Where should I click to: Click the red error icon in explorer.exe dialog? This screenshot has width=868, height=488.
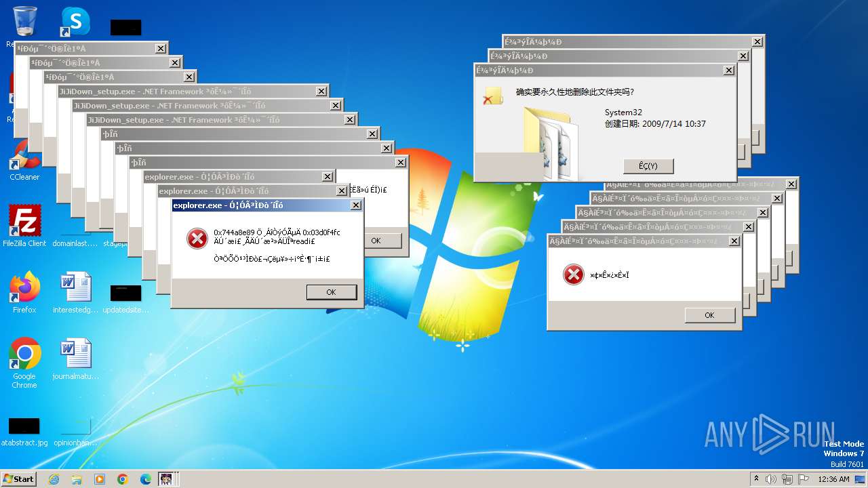(x=197, y=238)
